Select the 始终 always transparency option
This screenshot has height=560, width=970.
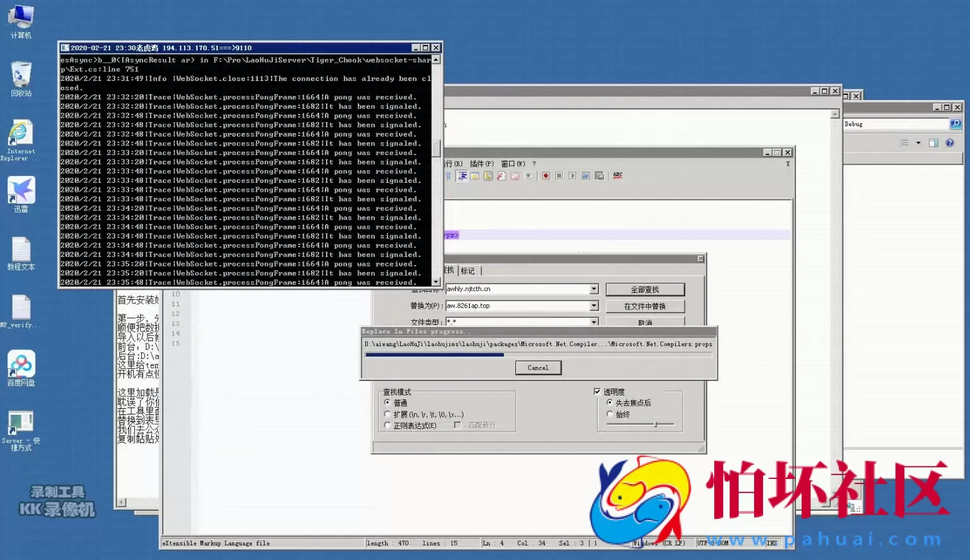610,414
